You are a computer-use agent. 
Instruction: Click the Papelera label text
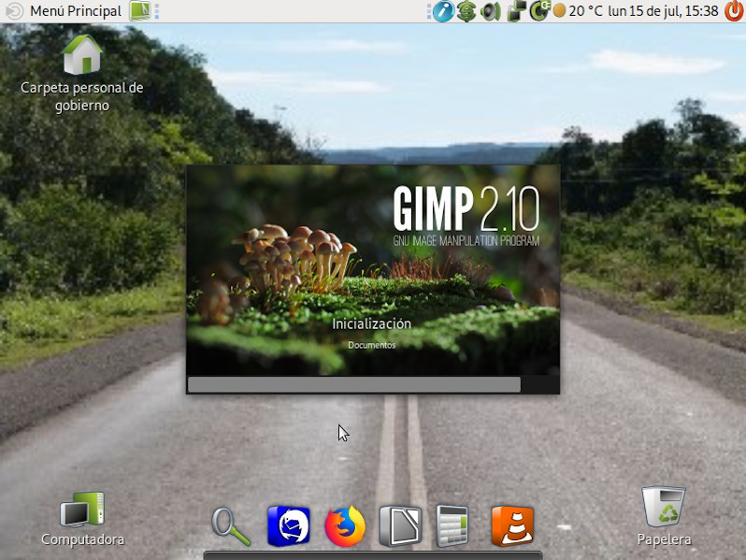664,539
